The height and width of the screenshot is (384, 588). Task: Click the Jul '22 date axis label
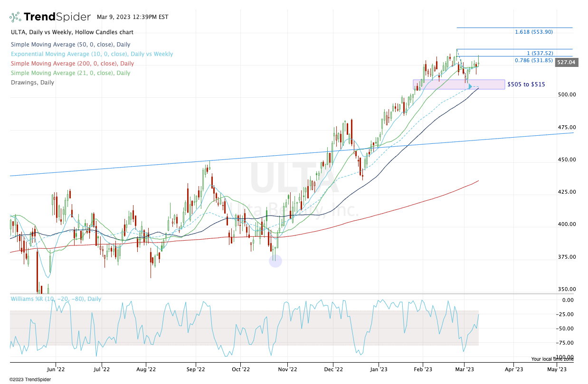[x=101, y=368]
